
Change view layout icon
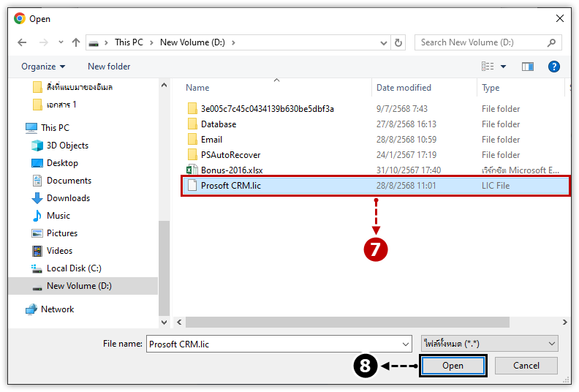click(488, 67)
